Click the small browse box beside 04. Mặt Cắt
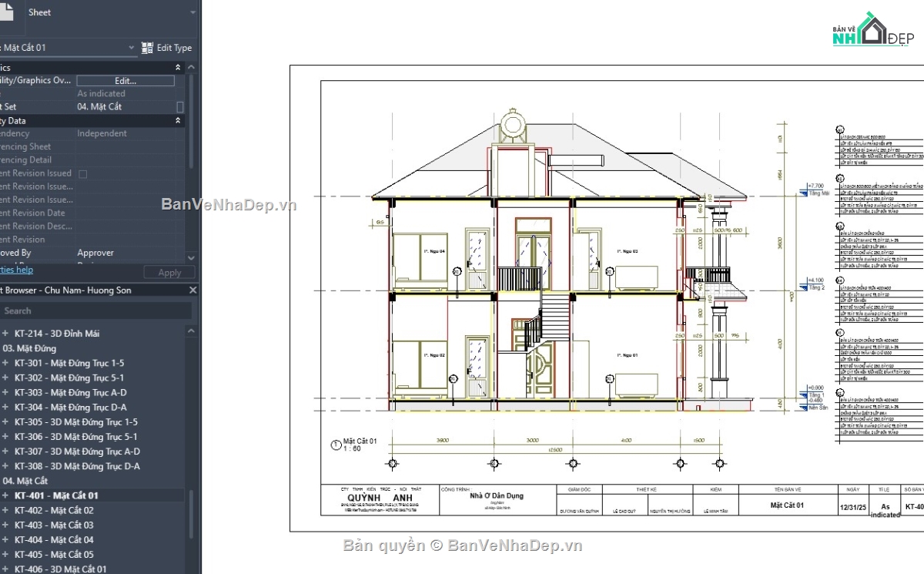 tap(180, 107)
